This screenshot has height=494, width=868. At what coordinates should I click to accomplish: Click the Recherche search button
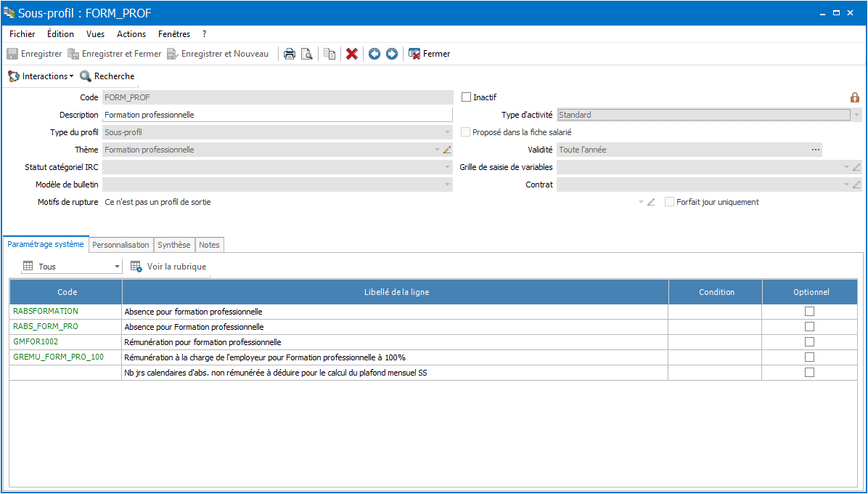pyautogui.click(x=107, y=76)
